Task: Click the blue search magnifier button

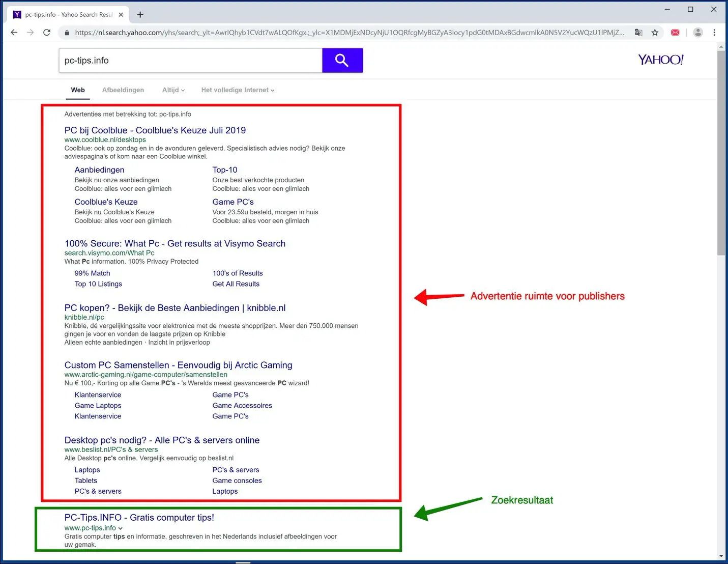Action: 342,61
